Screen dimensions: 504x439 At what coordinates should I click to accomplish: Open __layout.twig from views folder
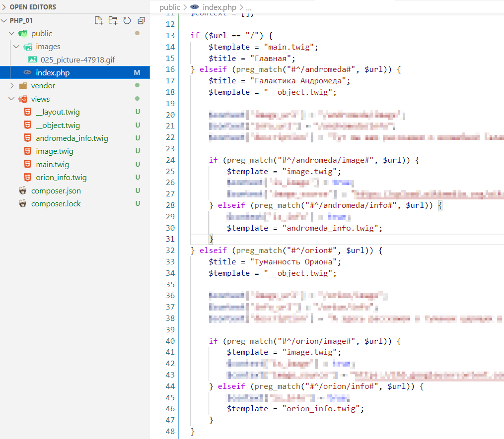click(x=58, y=112)
